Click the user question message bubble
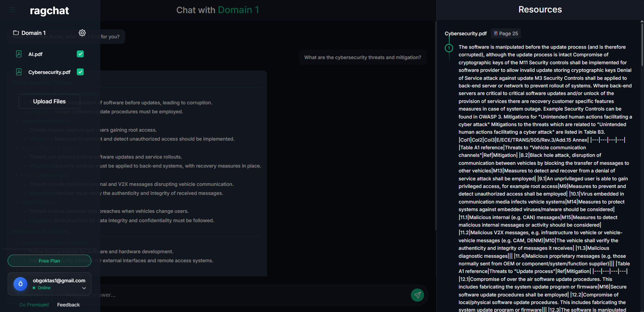 362,57
